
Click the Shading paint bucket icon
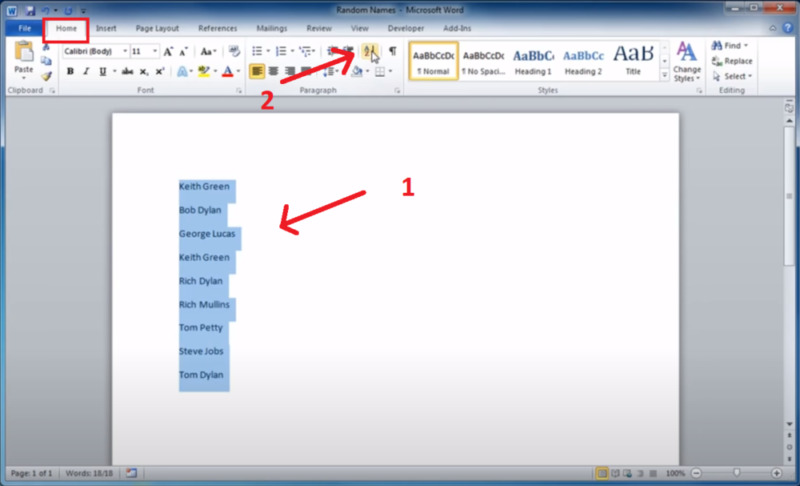[357, 71]
